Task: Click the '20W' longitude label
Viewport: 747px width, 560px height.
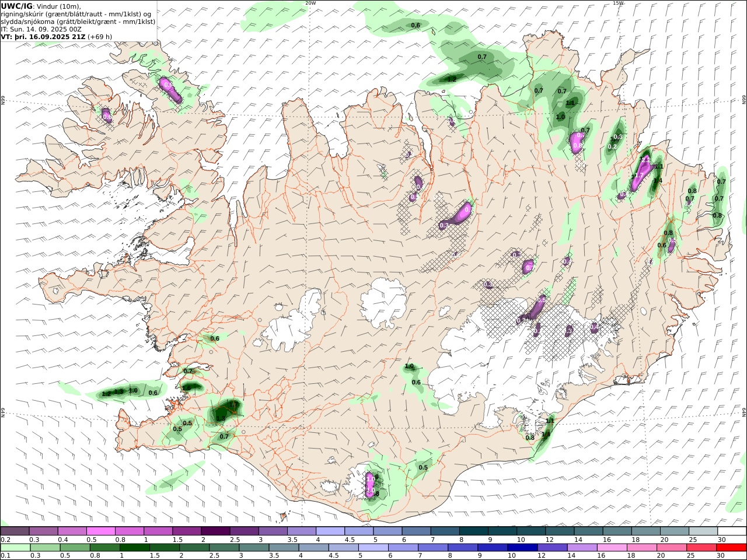Action: tap(310, 3)
